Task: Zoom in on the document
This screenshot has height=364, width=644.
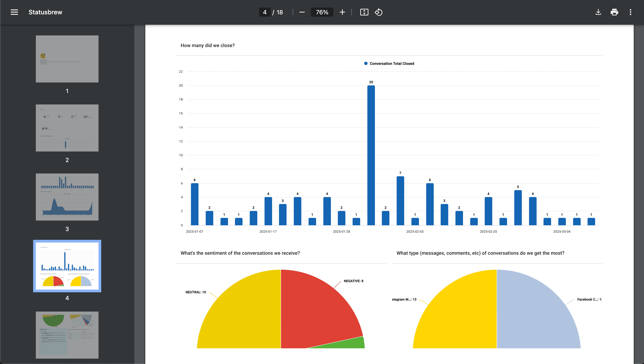Action: (x=342, y=12)
